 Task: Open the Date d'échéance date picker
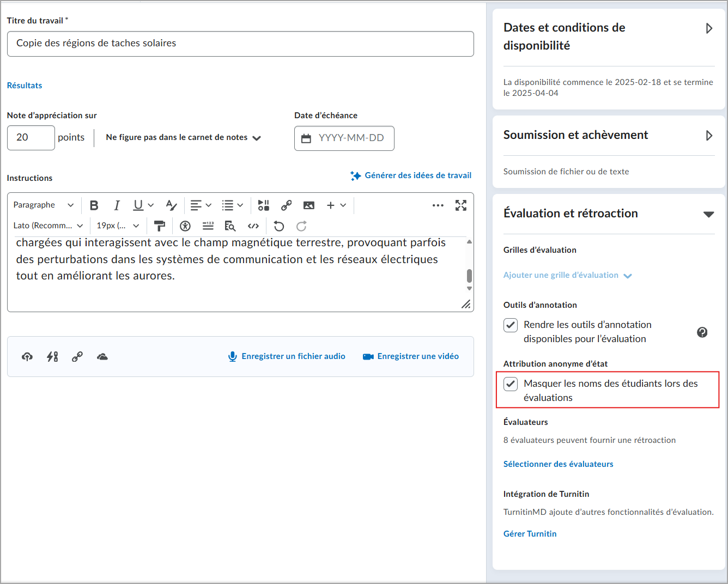306,138
